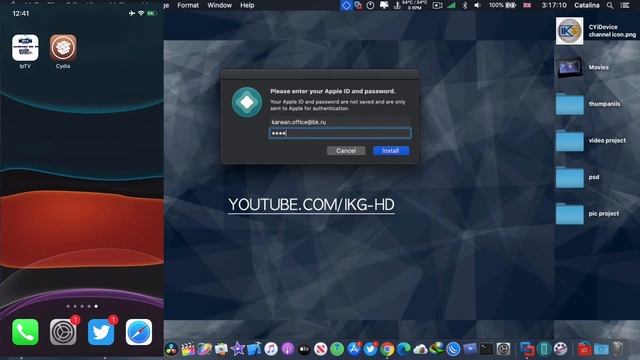The image size is (640, 360).
Task: Select the video project folder
Action: [x=569, y=141]
